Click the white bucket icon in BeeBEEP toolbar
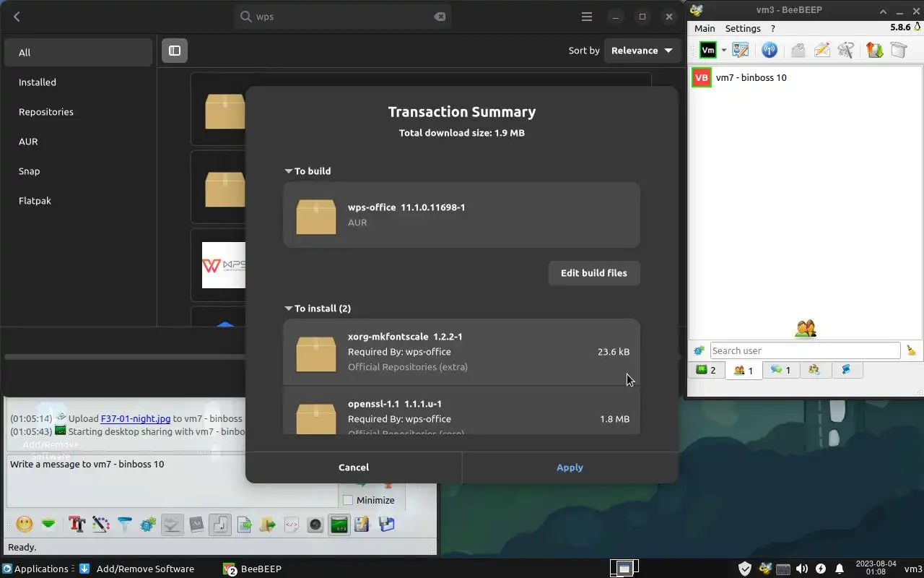Viewport: 924px width, 578px height. click(x=899, y=50)
